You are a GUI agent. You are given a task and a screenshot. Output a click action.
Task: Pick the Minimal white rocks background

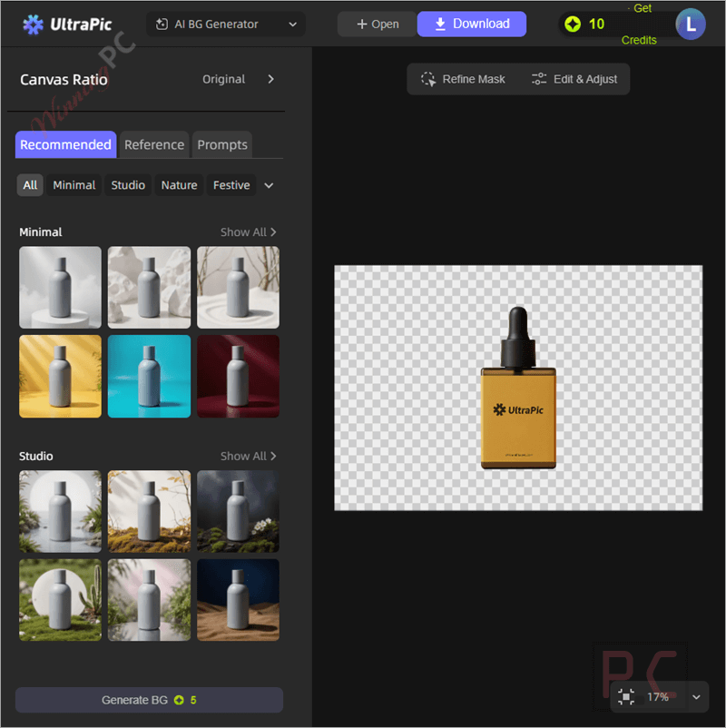coord(149,288)
